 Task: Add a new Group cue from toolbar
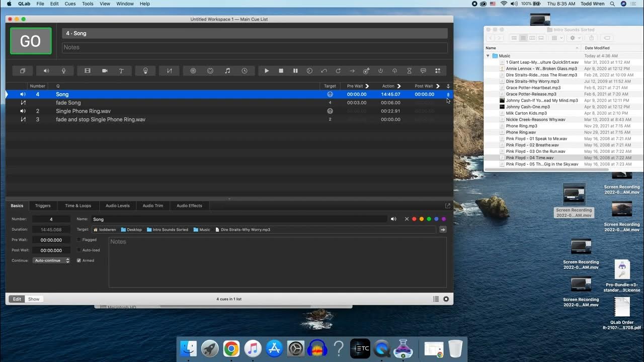tap(23, 71)
